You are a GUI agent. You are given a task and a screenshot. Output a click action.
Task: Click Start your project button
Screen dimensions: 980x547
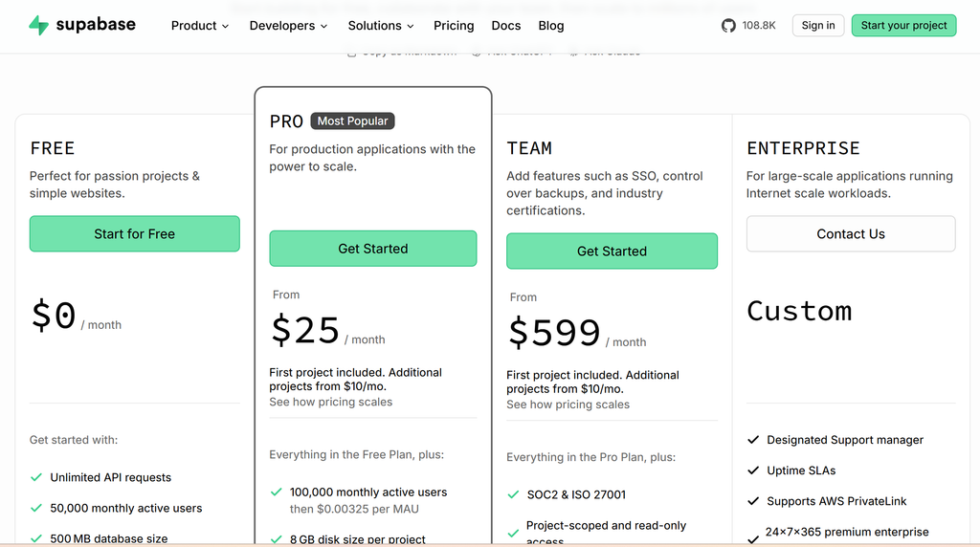903,26
